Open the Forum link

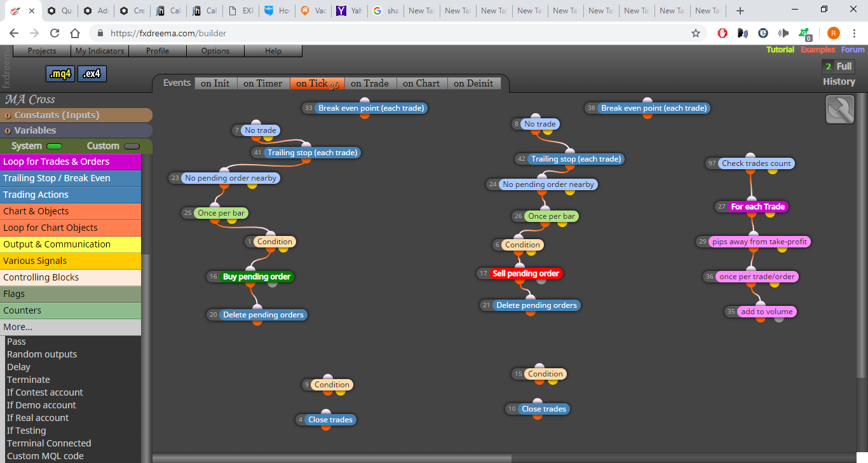[853, 50]
